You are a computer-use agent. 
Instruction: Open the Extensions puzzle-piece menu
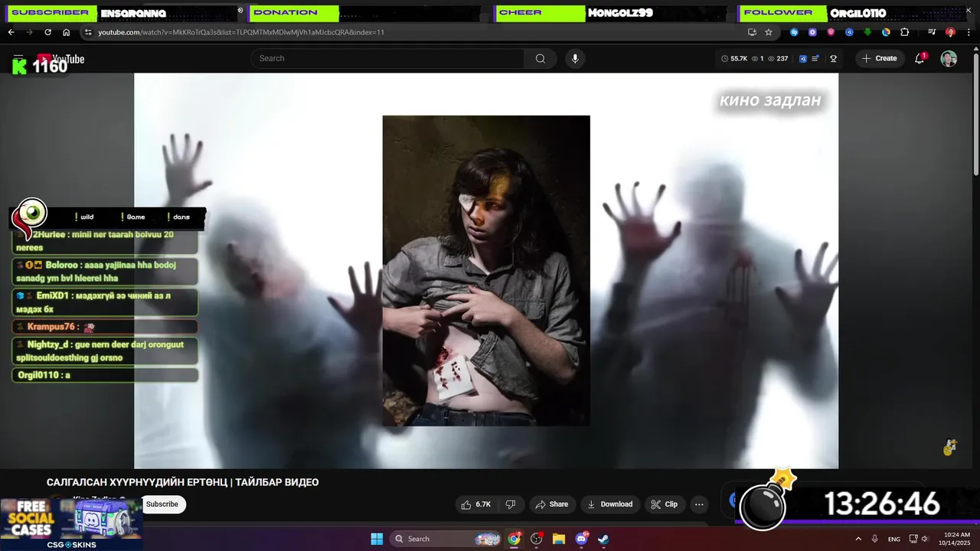(x=904, y=32)
